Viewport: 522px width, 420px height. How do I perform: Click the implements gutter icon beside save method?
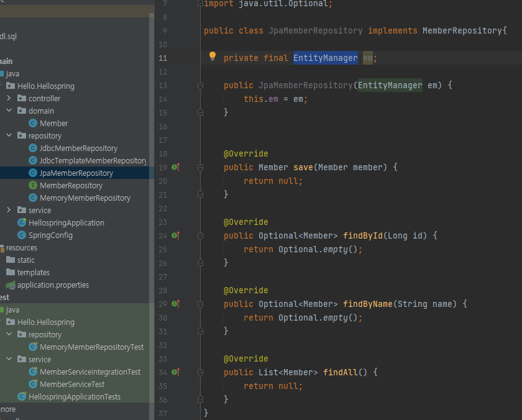pyautogui.click(x=176, y=167)
